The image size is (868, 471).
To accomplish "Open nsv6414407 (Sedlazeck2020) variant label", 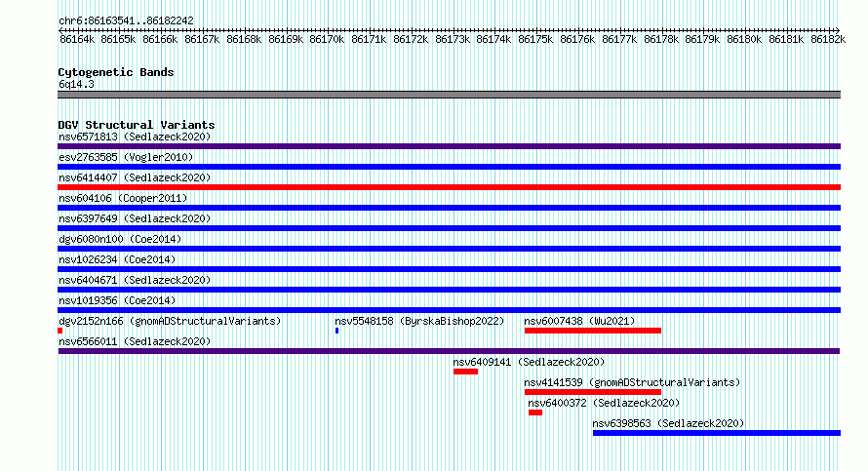I will click(x=135, y=177).
